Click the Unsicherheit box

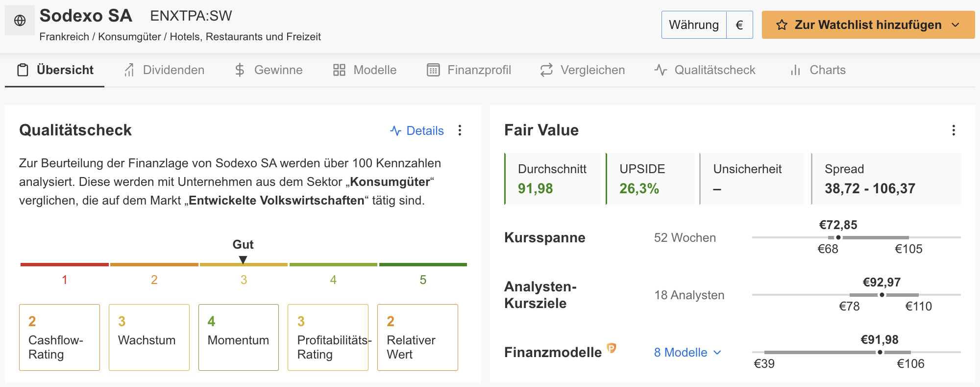(752, 179)
